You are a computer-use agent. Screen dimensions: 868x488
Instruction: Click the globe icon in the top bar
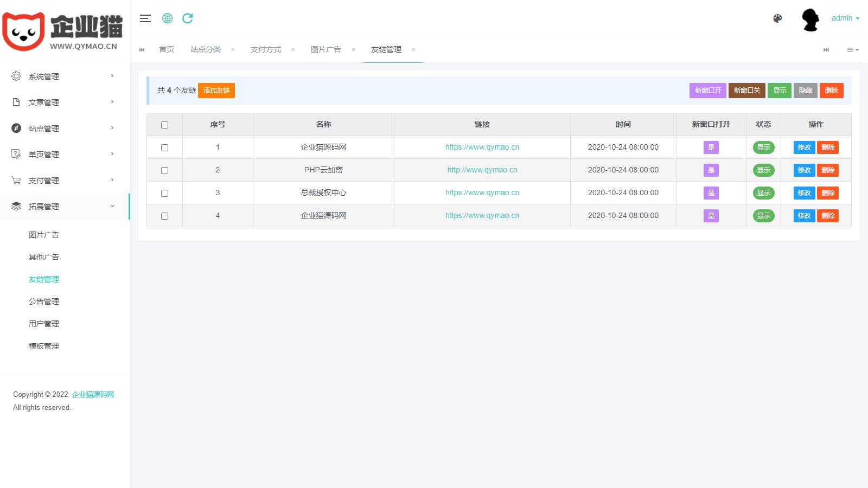(168, 18)
